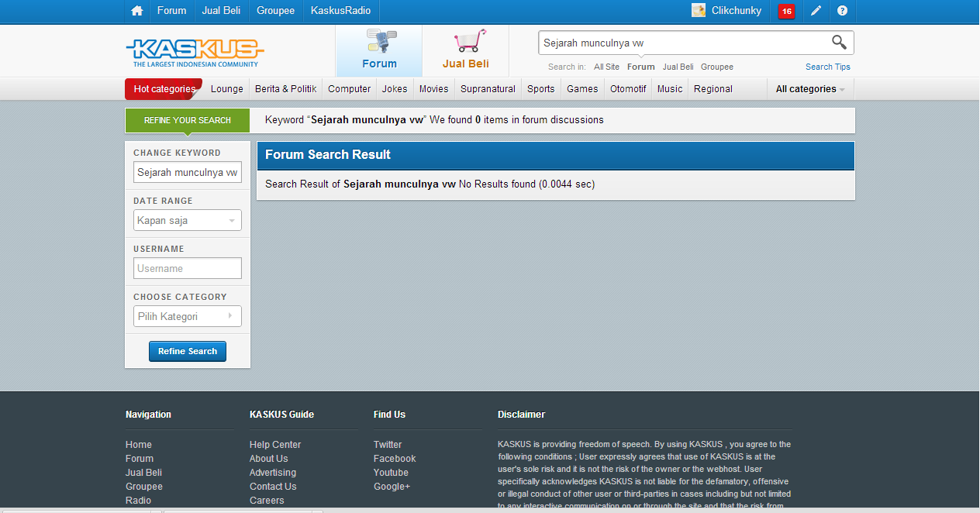
Task: Open the Facebook link
Action: click(395, 459)
